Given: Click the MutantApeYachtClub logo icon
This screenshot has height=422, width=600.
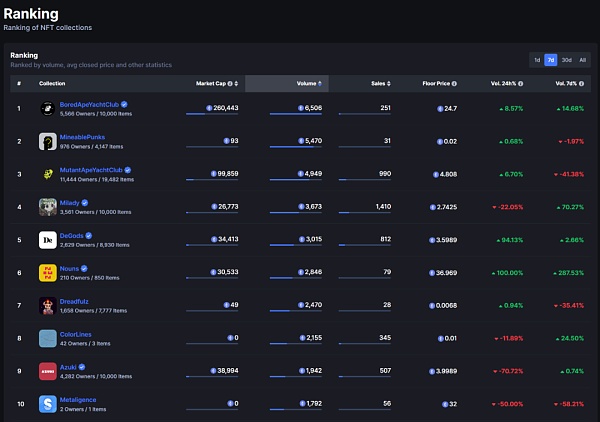Looking at the screenshot, I should point(47,174).
